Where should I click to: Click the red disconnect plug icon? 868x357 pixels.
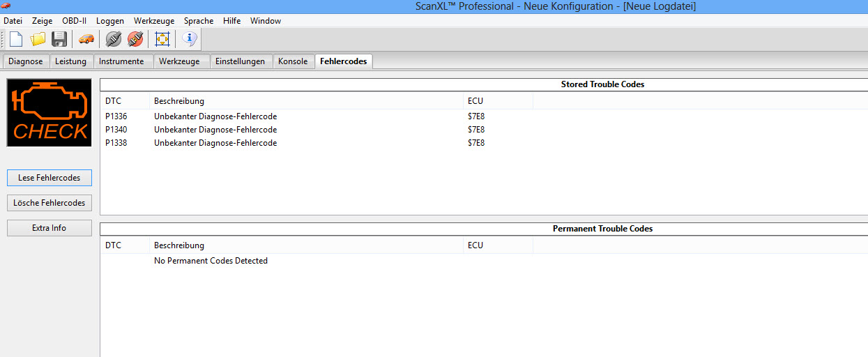[x=135, y=40]
